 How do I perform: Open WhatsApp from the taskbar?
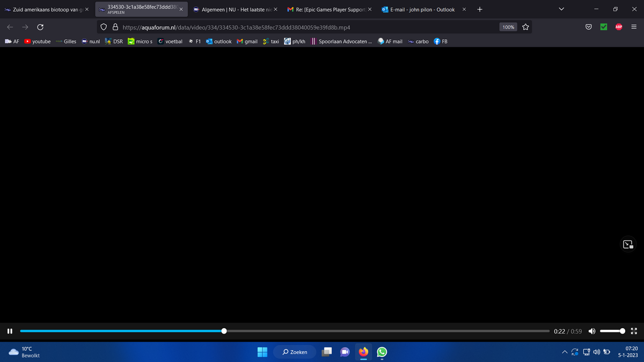click(382, 352)
